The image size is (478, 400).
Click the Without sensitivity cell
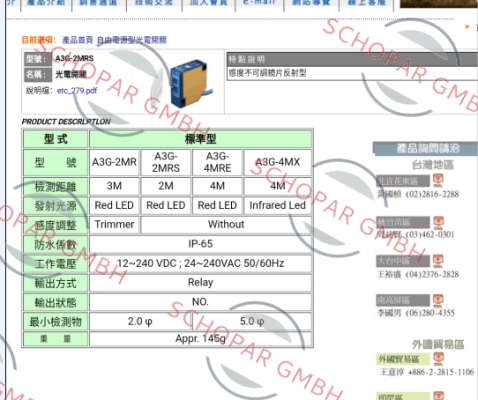(x=226, y=225)
